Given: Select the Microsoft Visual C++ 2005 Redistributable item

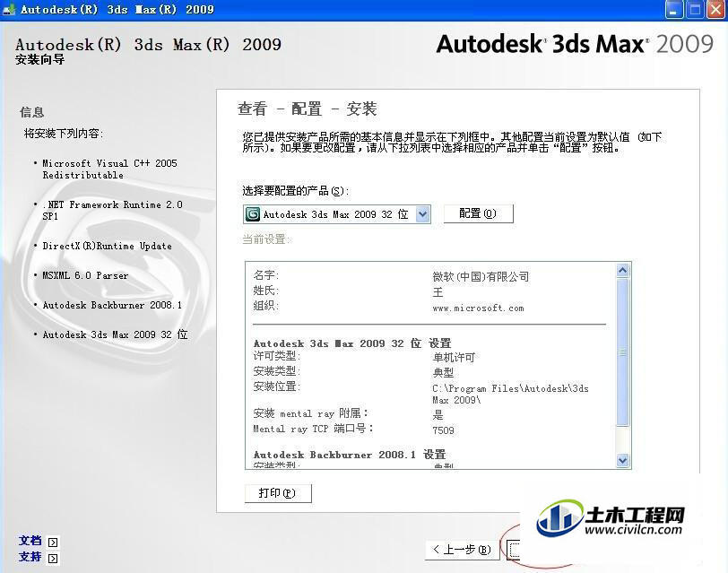Looking at the screenshot, I should 109,169.
